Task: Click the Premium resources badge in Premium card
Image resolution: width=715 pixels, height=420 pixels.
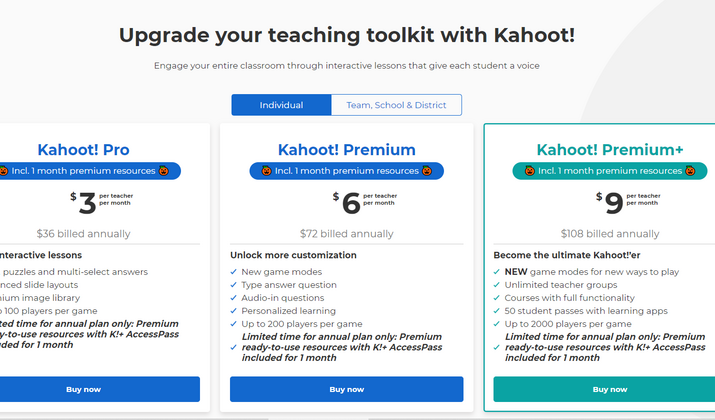Action: tap(347, 171)
